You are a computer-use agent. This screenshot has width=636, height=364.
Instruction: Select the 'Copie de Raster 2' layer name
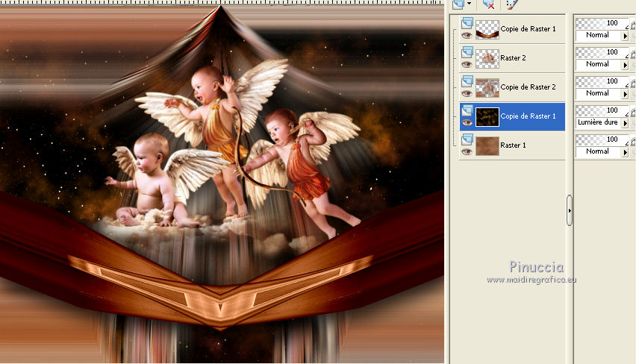(528, 87)
